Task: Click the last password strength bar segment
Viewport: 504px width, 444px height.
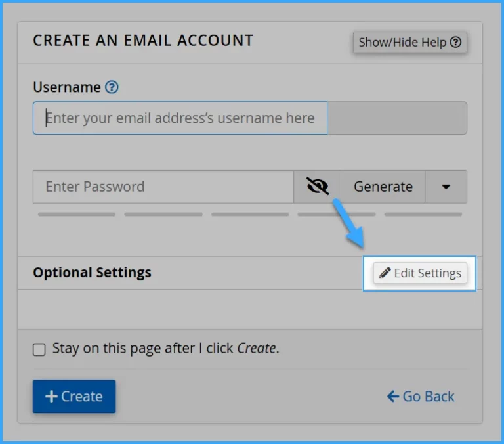Action: pyautogui.click(x=423, y=214)
